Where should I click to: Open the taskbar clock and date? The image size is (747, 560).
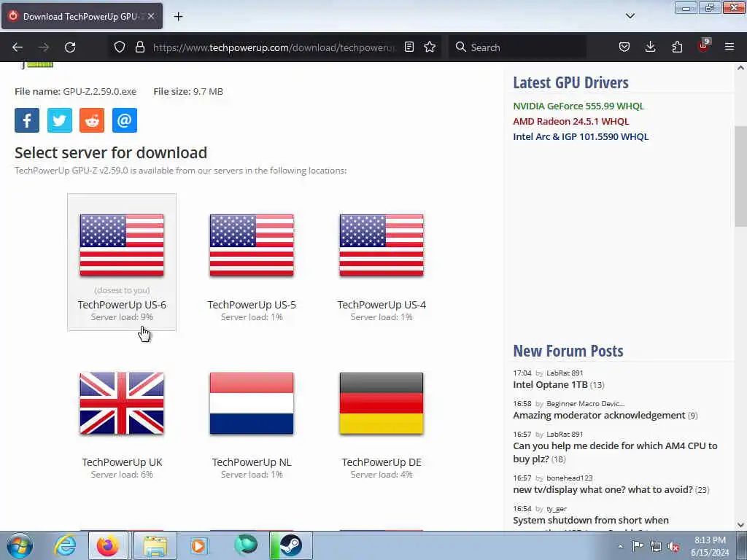(710, 546)
